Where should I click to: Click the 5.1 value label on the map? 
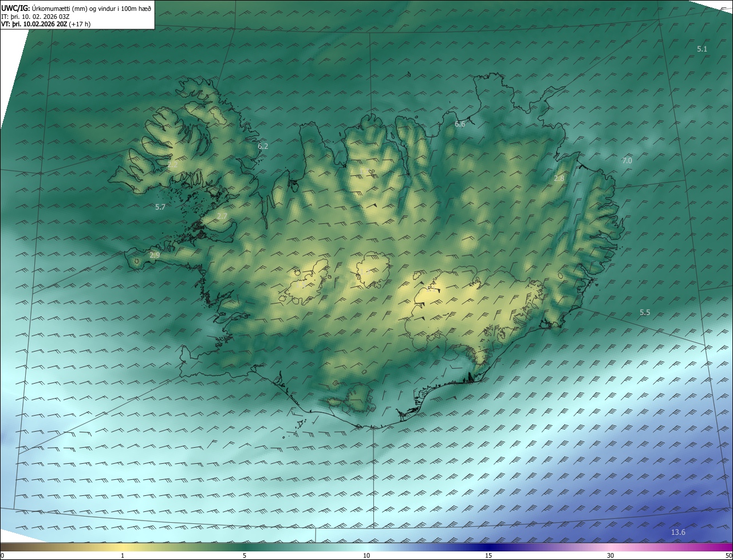pos(702,49)
